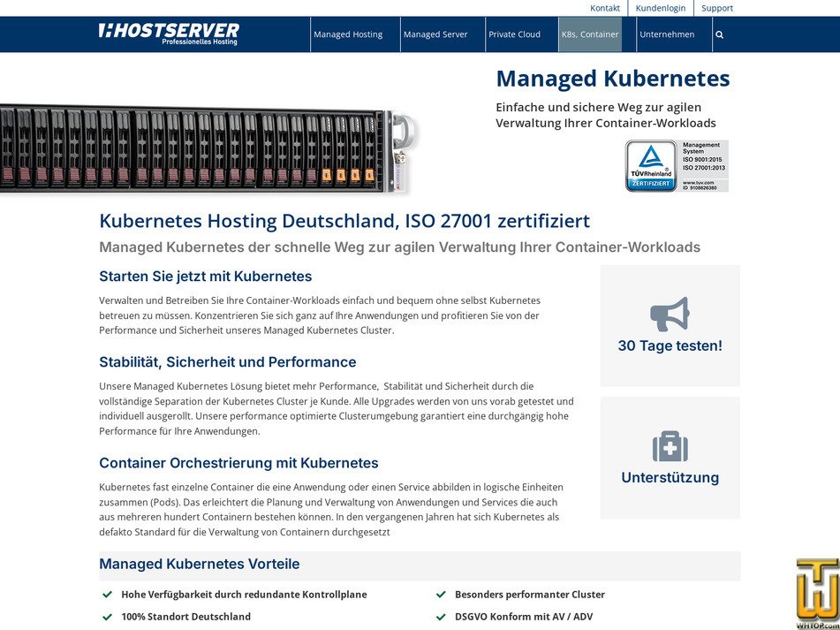This screenshot has width=840, height=630.
Task: Click text Hohe Verfügbarkeit durch redundante Kontrollplane
Action: 244,595
